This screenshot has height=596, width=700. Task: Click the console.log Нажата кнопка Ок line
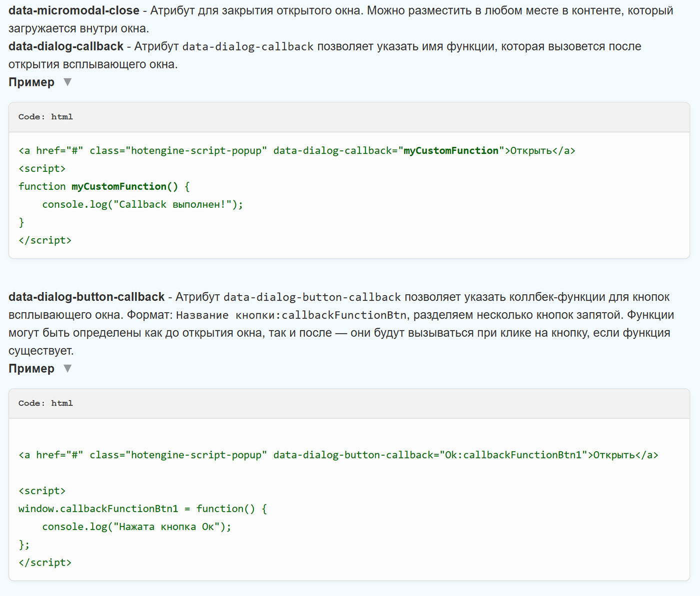[x=136, y=526]
